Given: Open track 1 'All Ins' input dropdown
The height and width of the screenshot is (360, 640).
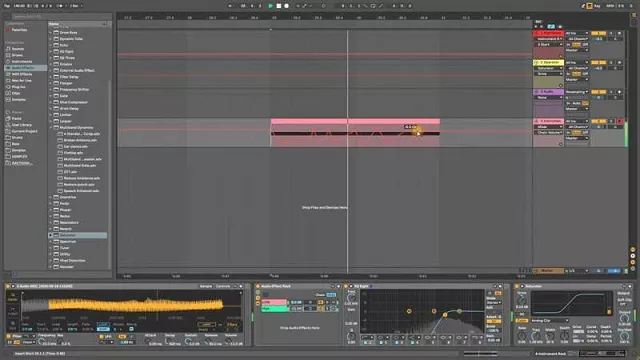Looking at the screenshot, I should [577, 33].
